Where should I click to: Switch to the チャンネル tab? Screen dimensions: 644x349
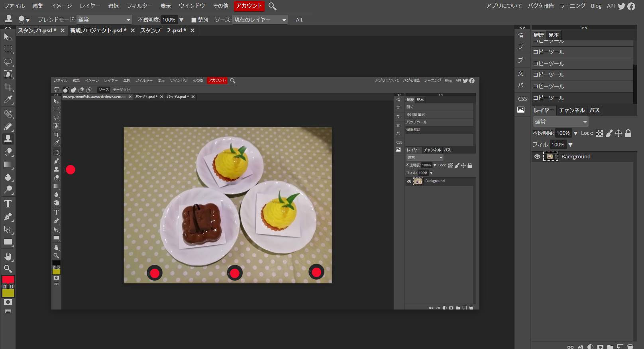coord(571,110)
